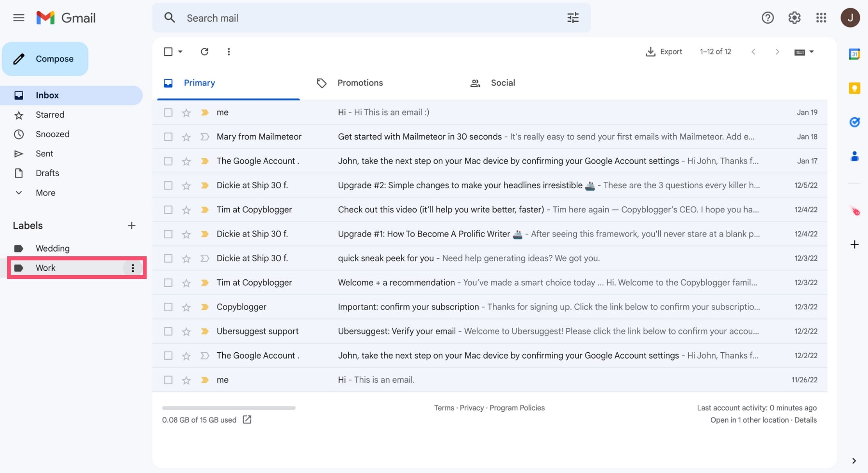Open the virtual keyboard input tool

pos(799,52)
